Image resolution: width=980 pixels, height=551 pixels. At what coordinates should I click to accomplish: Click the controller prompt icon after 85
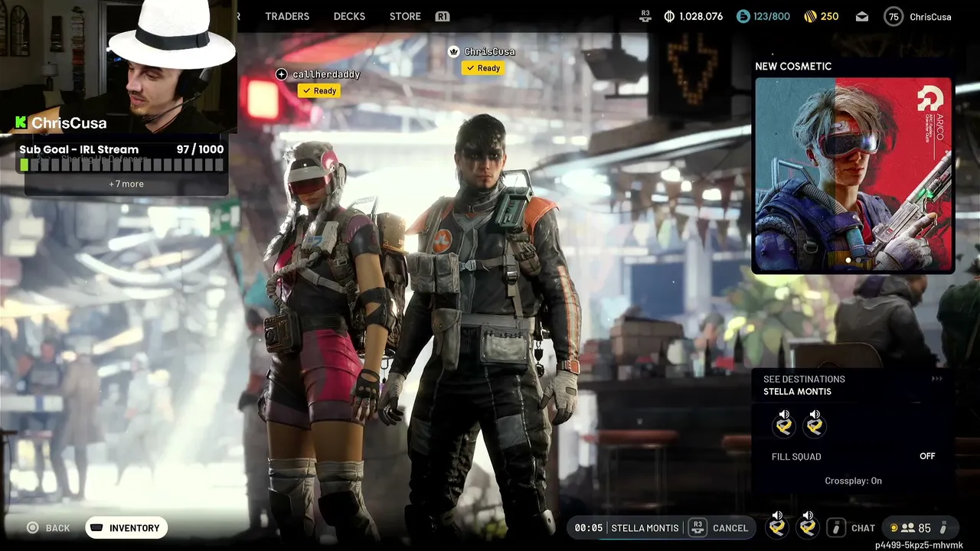point(943,528)
